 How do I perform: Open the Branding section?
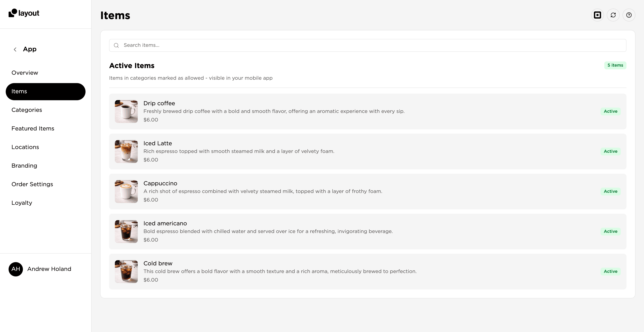[x=24, y=165]
